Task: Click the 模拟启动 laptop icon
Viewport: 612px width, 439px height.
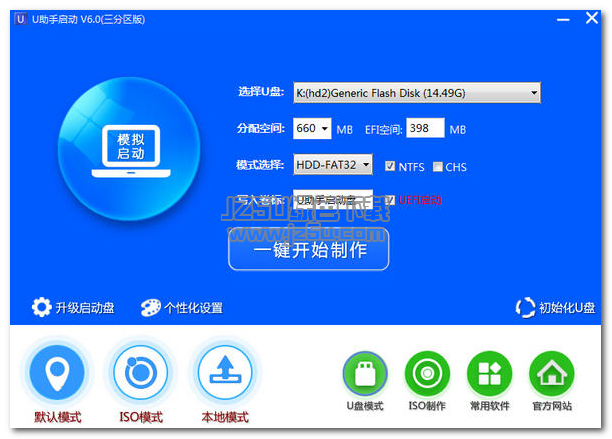Action: tap(131, 151)
